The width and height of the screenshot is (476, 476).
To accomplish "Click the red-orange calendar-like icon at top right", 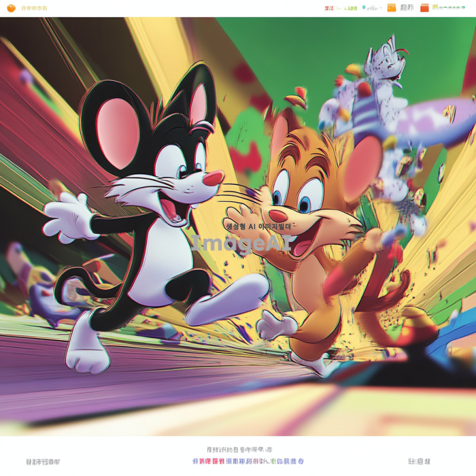I will pos(424,8).
